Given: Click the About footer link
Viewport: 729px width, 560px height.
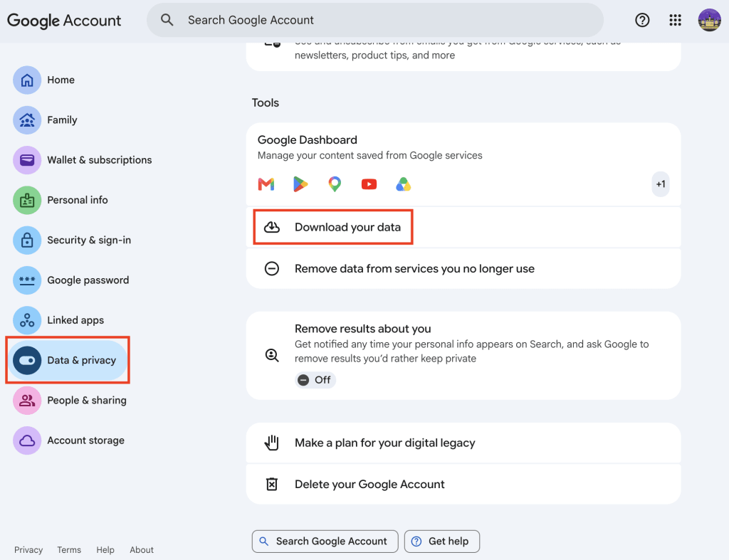Looking at the screenshot, I should [x=142, y=550].
